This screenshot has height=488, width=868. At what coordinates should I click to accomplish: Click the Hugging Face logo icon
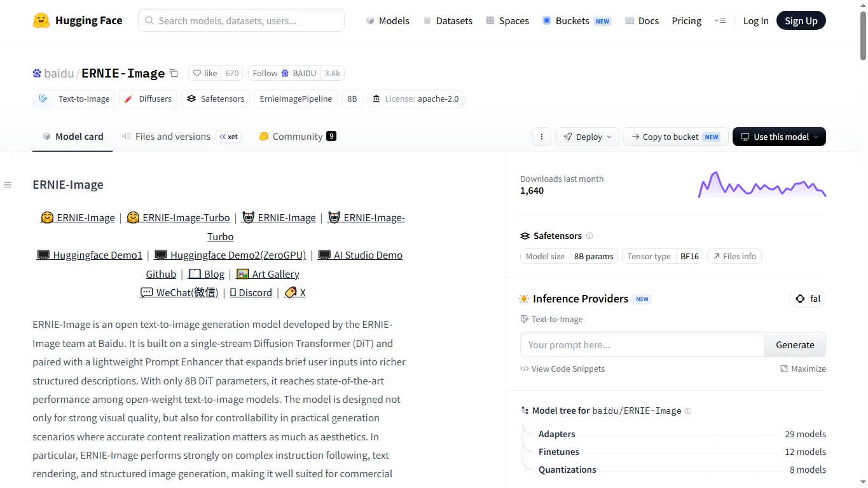tap(41, 20)
